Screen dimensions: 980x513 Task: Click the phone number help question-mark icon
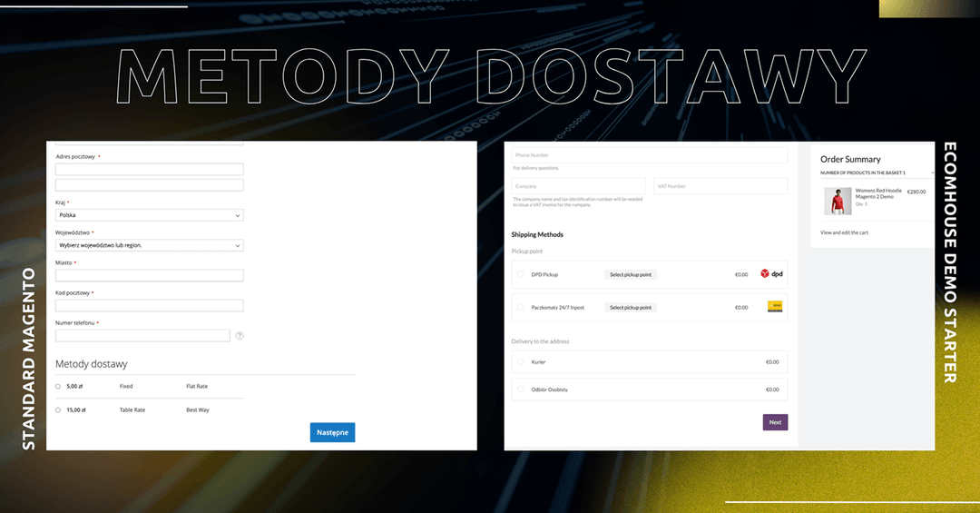(240, 336)
